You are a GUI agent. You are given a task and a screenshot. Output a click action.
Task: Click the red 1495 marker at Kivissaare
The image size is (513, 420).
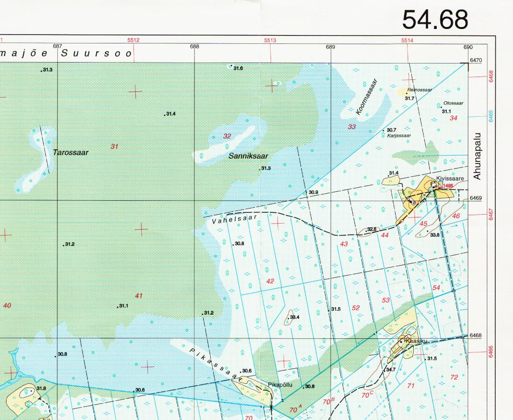448,186
